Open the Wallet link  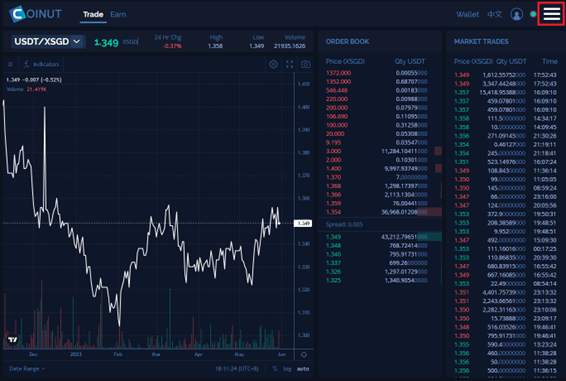click(x=467, y=14)
